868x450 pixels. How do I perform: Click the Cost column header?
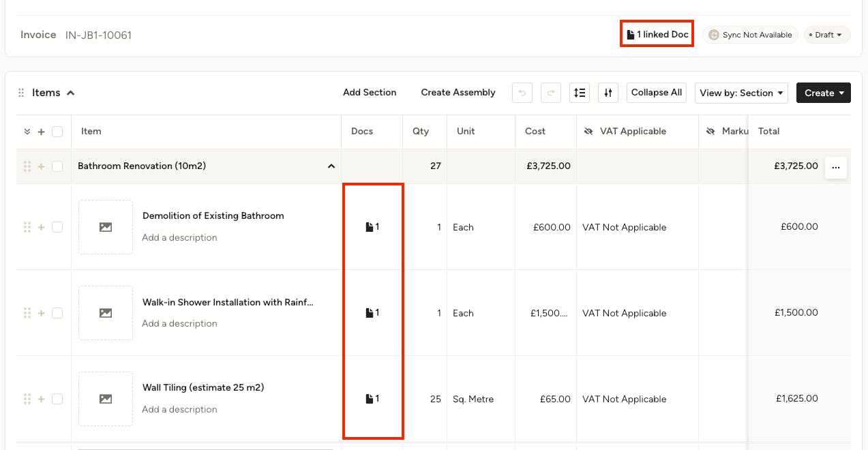click(535, 131)
